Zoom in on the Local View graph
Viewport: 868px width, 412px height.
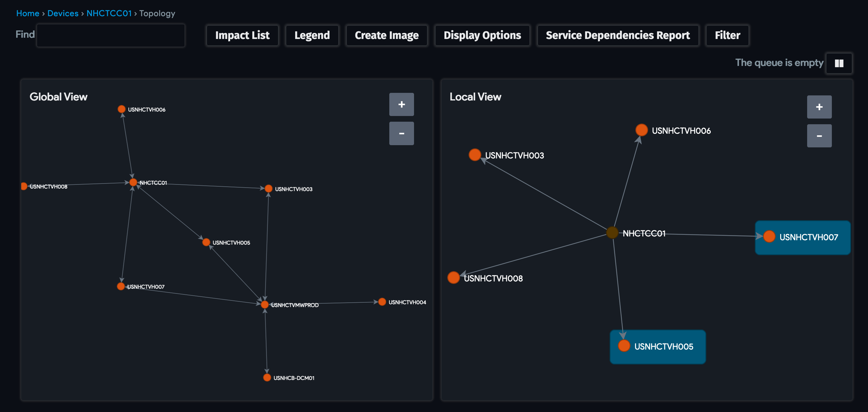[x=819, y=107]
